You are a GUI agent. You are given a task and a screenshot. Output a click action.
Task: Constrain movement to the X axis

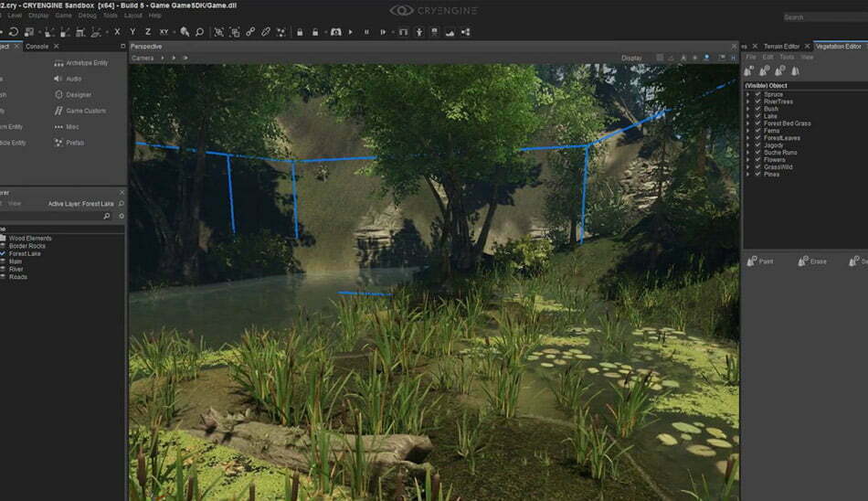[x=117, y=32]
